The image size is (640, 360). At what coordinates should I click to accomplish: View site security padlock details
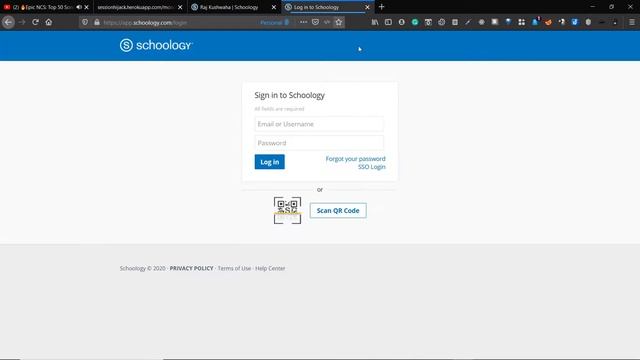[97, 22]
